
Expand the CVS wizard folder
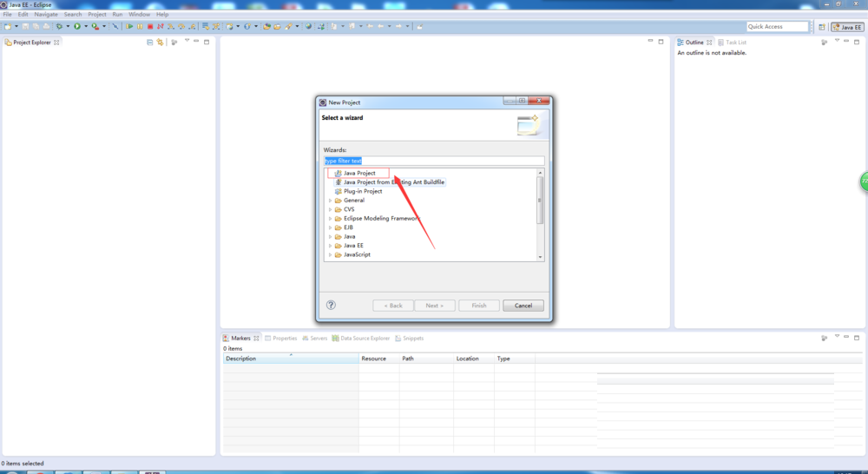tap(331, 209)
